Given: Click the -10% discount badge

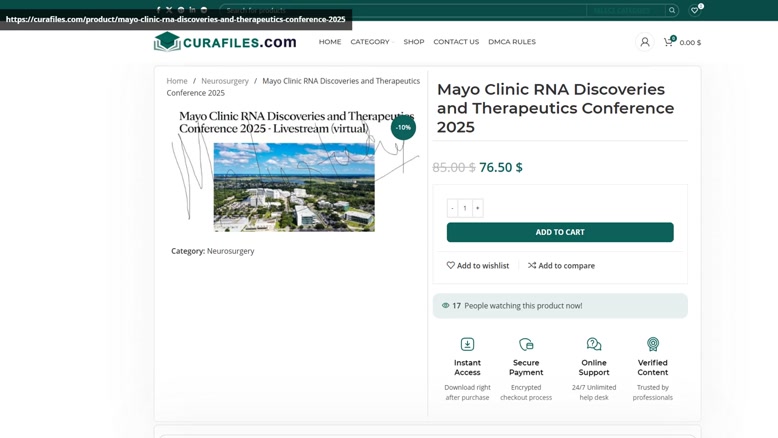Looking at the screenshot, I should click(x=403, y=127).
